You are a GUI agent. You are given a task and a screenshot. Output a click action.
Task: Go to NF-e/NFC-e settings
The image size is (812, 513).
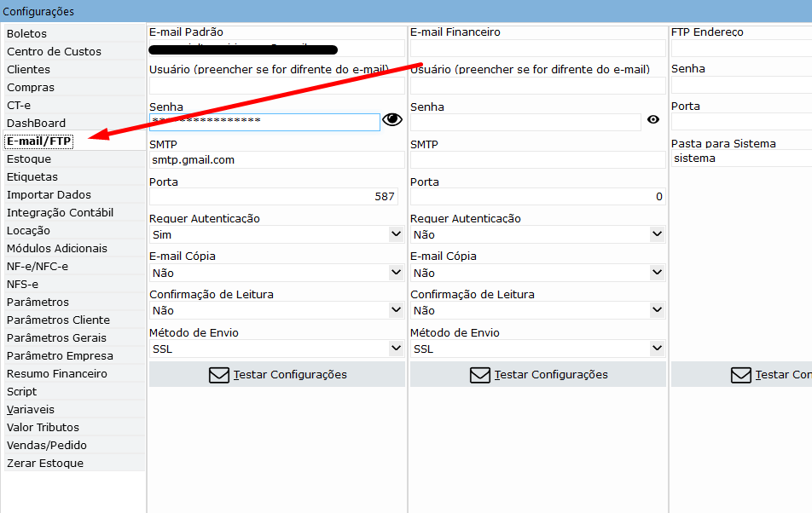pyautogui.click(x=38, y=267)
